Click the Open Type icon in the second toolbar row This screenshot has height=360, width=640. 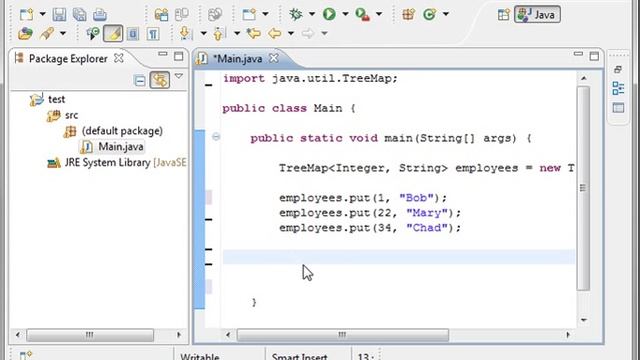click(25, 33)
